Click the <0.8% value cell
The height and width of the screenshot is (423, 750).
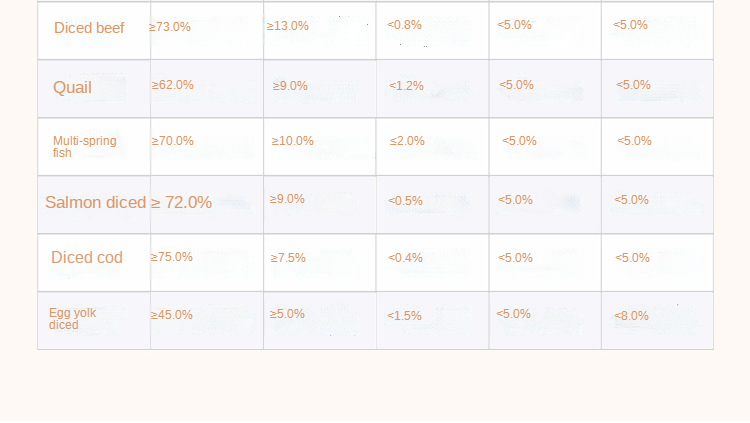pyautogui.click(x=405, y=25)
